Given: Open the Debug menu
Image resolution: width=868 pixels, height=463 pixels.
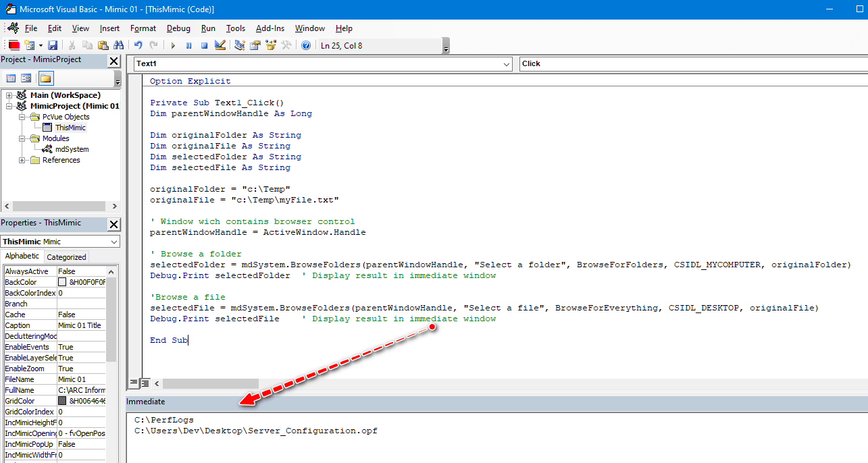Looking at the screenshot, I should (x=178, y=28).
